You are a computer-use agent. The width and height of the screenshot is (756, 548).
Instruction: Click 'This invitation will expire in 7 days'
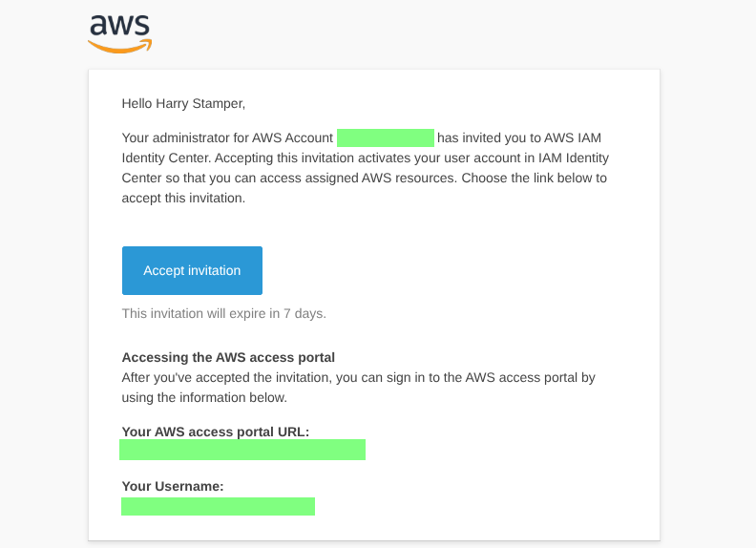point(223,313)
